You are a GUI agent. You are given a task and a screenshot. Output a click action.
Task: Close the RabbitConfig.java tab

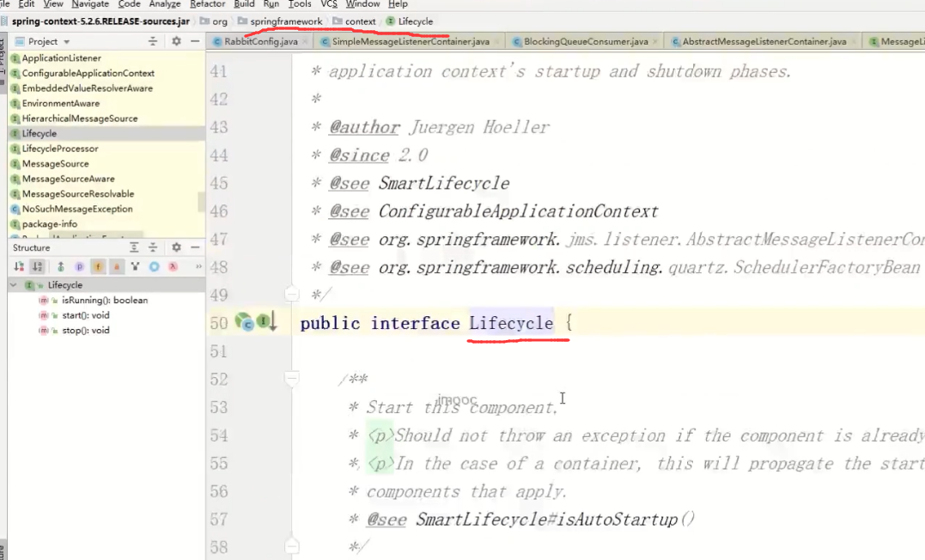(x=305, y=41)
